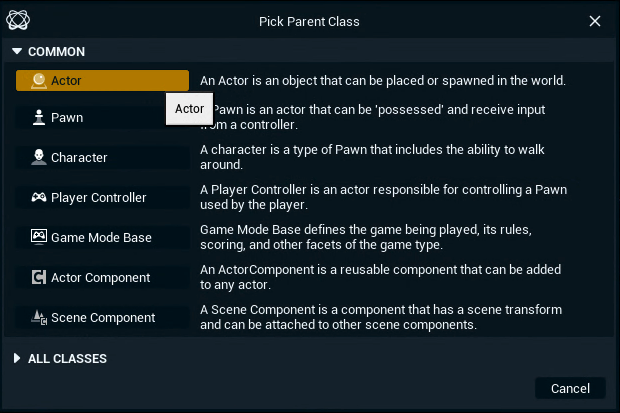Viewport: 620px width, 413px height.
Task: Select Player Controller parent class
Action: coord(102,197)
